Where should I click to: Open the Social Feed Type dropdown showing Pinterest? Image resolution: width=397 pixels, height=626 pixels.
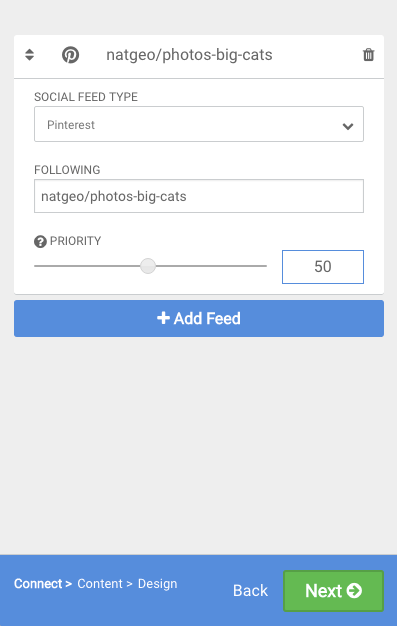(x=199, y=124)
